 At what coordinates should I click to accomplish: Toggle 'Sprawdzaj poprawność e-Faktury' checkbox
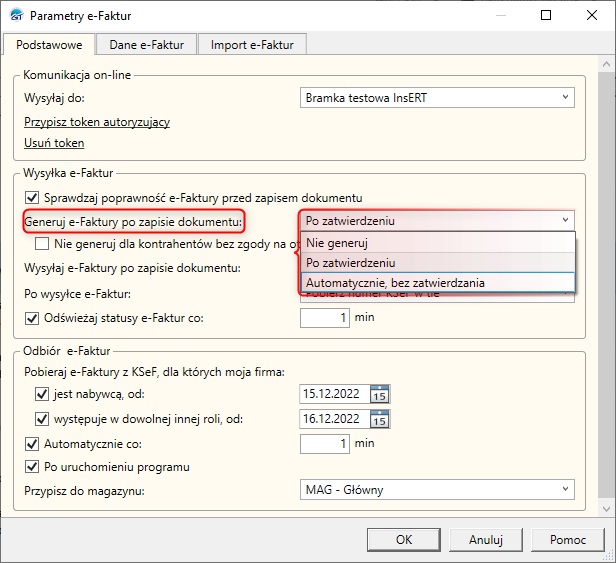tap(30, 197)
